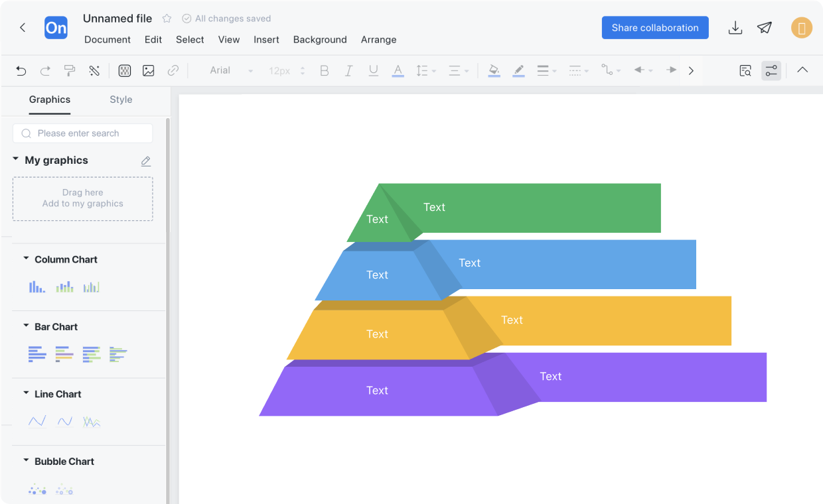This screenshot has width=823, height=504.
Task: Select the last Bar Chart thumbnail
Action: [x=118, y=354]
